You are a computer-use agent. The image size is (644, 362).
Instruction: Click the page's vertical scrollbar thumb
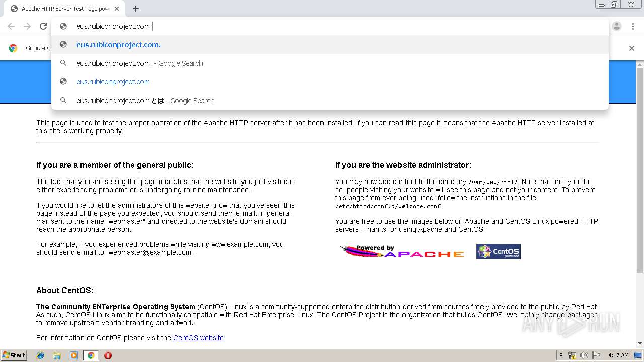640,171
